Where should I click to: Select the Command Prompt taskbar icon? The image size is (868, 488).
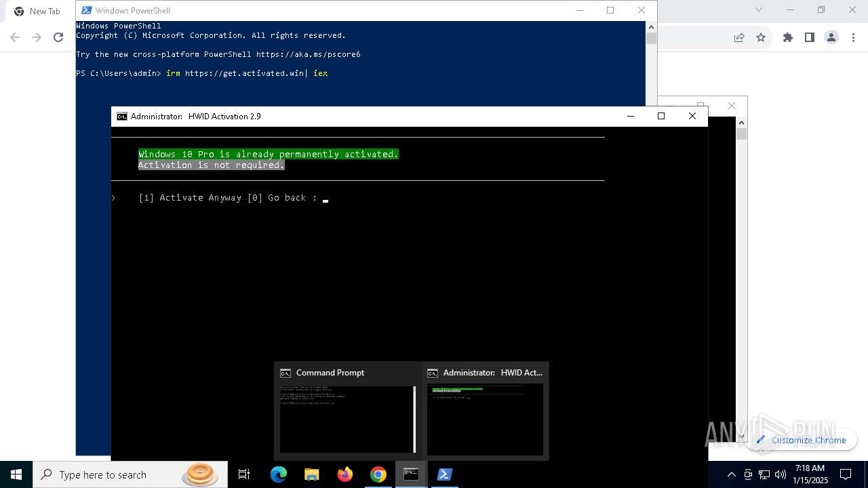pos(411,474)
